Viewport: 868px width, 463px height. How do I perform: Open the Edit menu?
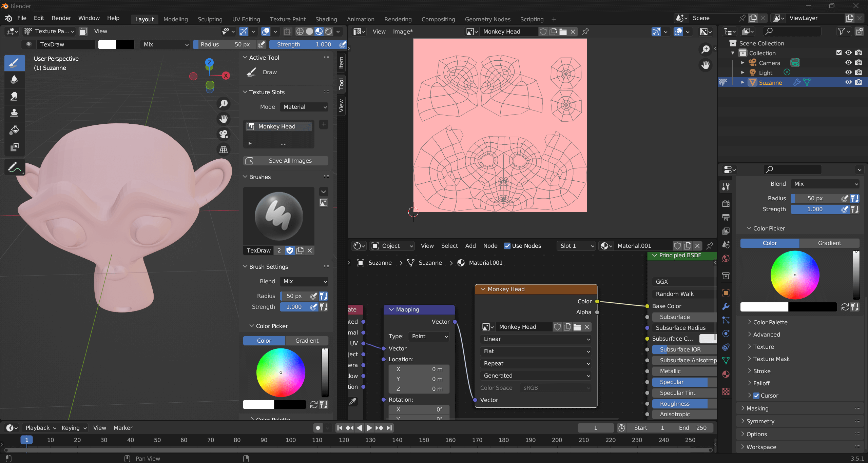coord(39,18)
